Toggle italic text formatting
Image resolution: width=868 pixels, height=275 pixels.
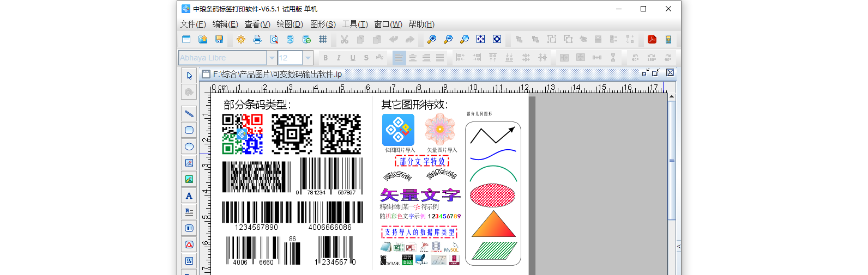(339, 58)
